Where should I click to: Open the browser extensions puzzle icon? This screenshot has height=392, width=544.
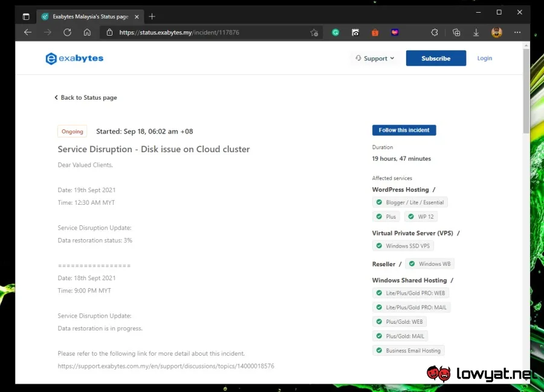point(435,32)
